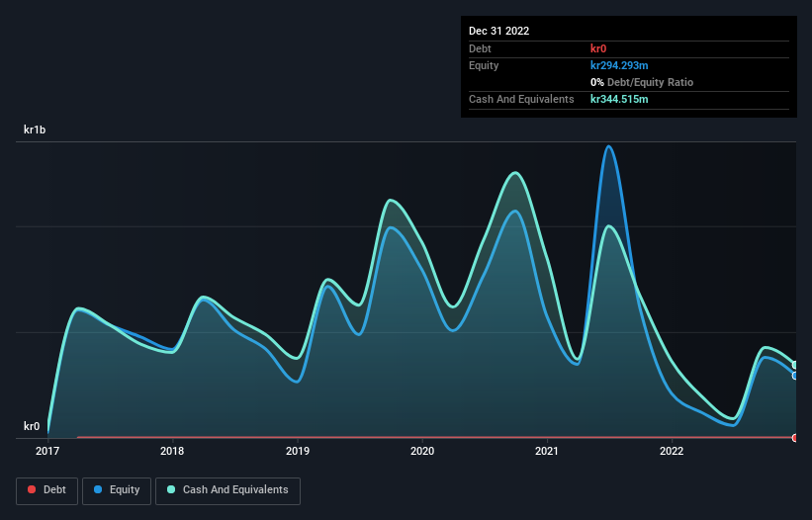812x520 pixels.
Task: Click the red Debt endpoint marker
Action: pos(795,438)
